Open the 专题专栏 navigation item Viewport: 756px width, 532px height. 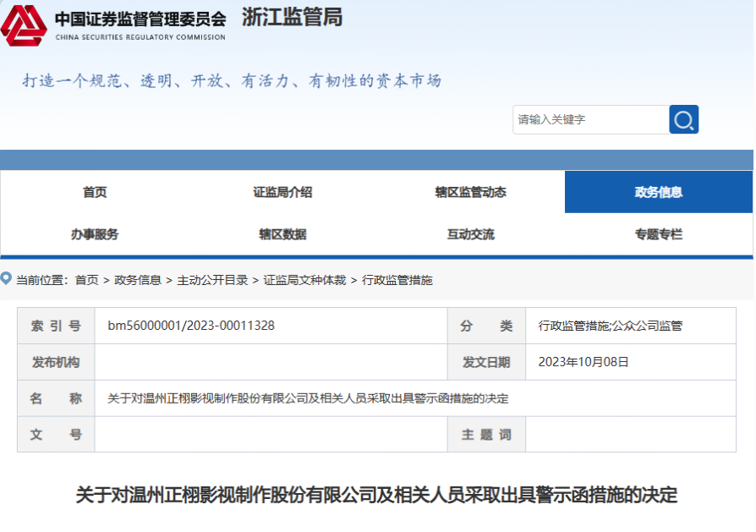click(659, 234)
